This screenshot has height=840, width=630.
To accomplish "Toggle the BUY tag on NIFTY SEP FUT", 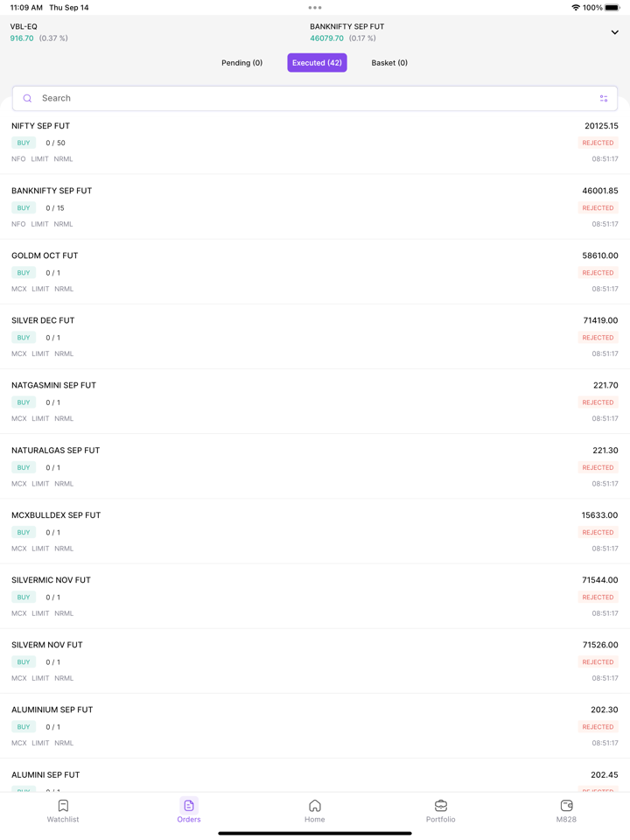I will click(x=23, y=143).
